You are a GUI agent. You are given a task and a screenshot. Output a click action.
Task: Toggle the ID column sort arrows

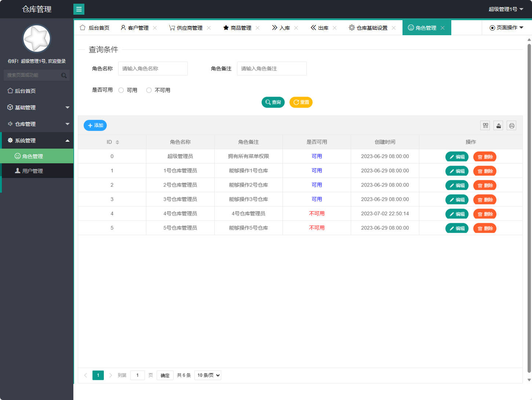point(117,142)
